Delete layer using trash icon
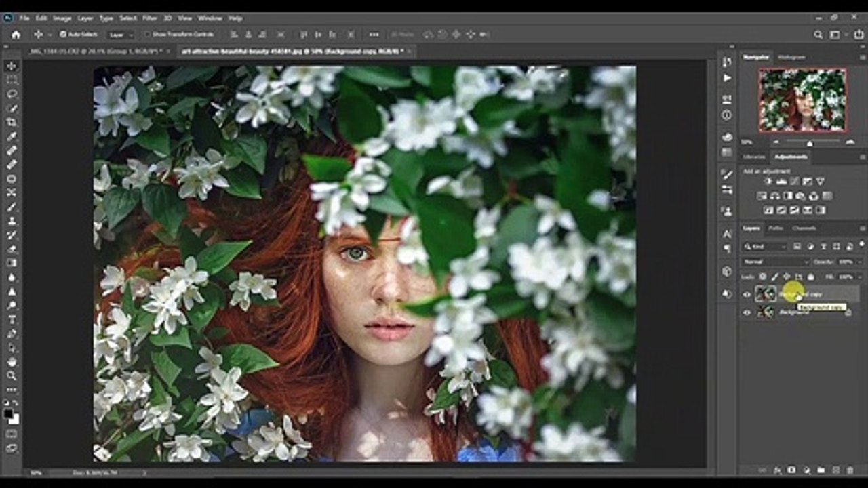868x488 pixels. pos(850,470)
